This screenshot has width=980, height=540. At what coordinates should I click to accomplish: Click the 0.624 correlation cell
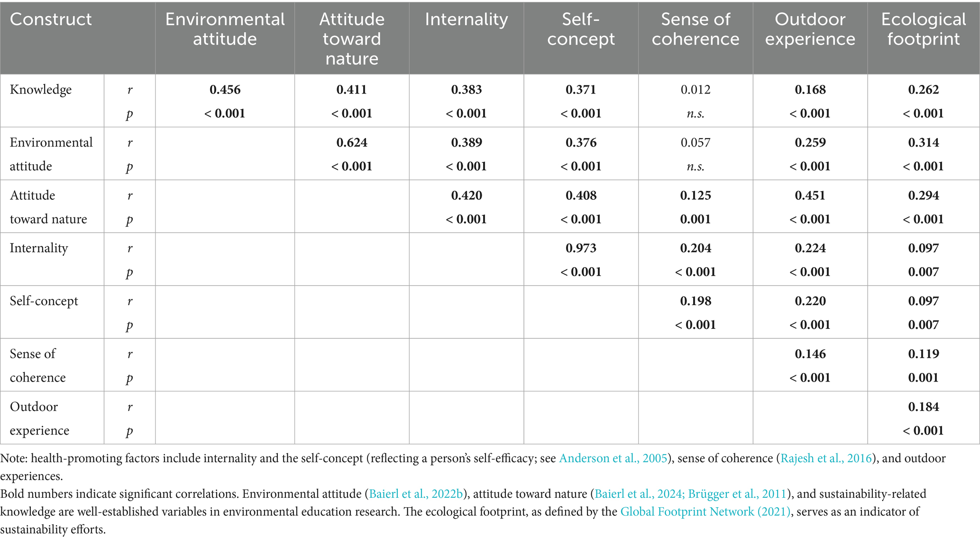352,142
